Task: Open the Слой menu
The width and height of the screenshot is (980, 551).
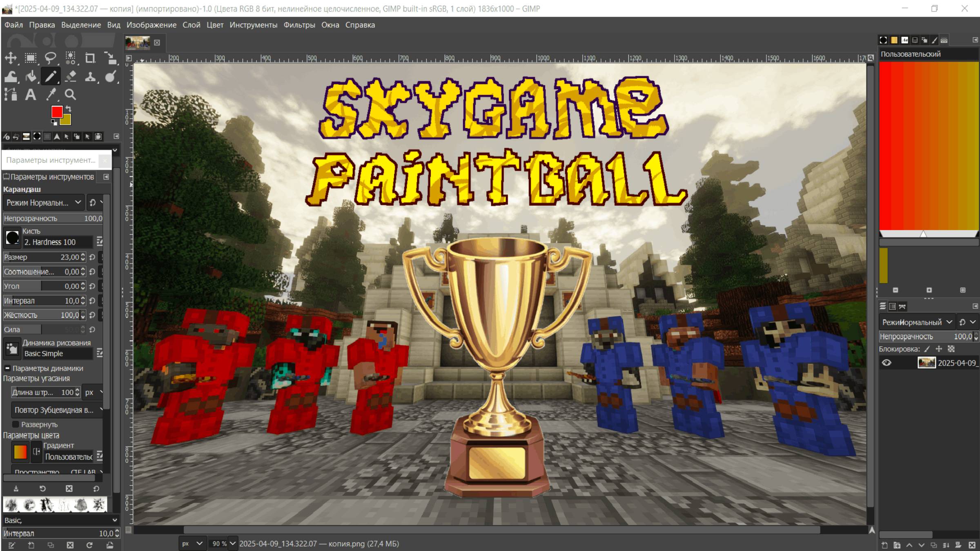Action: coord(191,25)
